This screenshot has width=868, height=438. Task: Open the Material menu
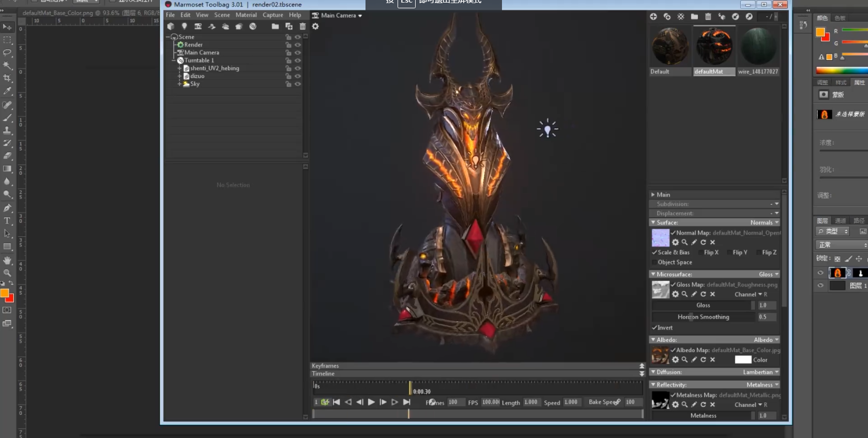(246, 15)
